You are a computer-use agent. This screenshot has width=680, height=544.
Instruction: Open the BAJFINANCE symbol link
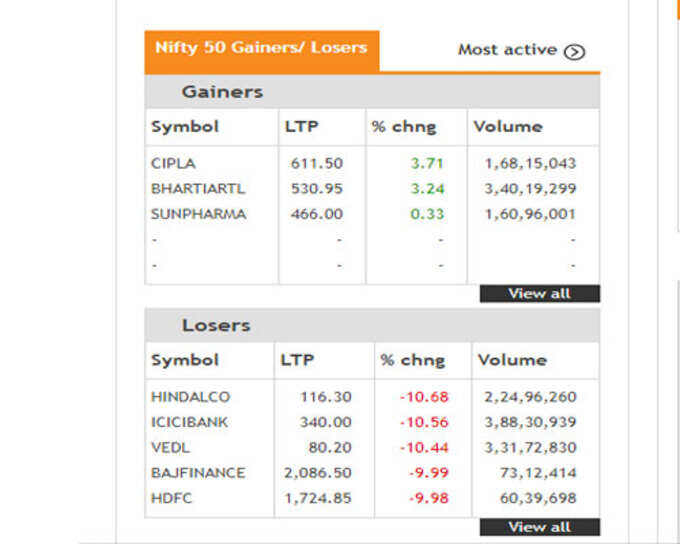198,472
